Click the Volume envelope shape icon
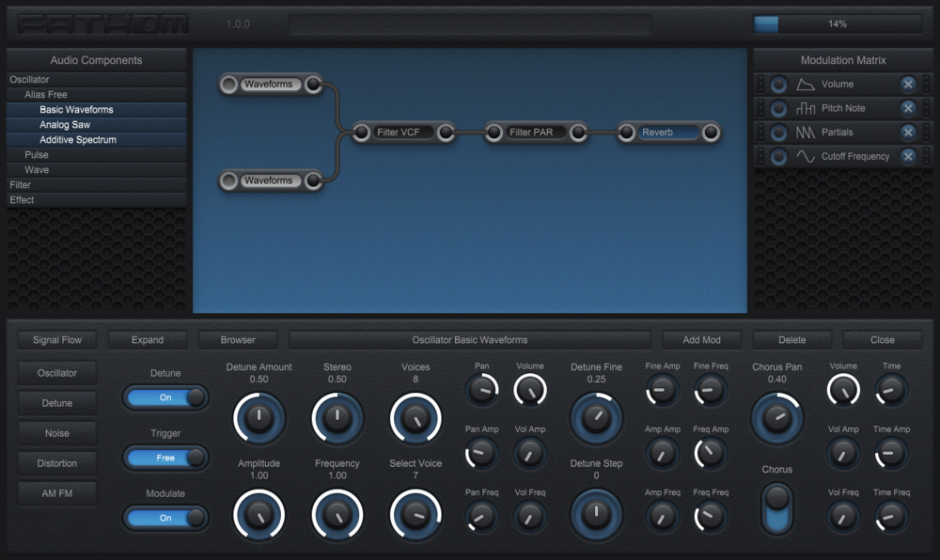 pos(806,85)
